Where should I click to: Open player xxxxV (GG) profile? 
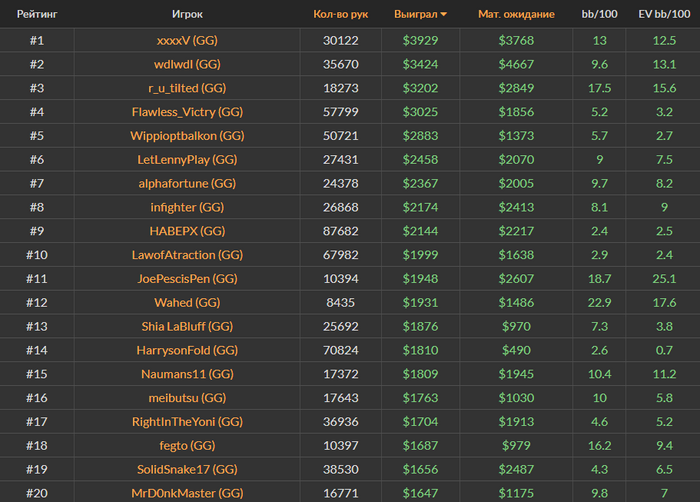(x=187, y=40)
